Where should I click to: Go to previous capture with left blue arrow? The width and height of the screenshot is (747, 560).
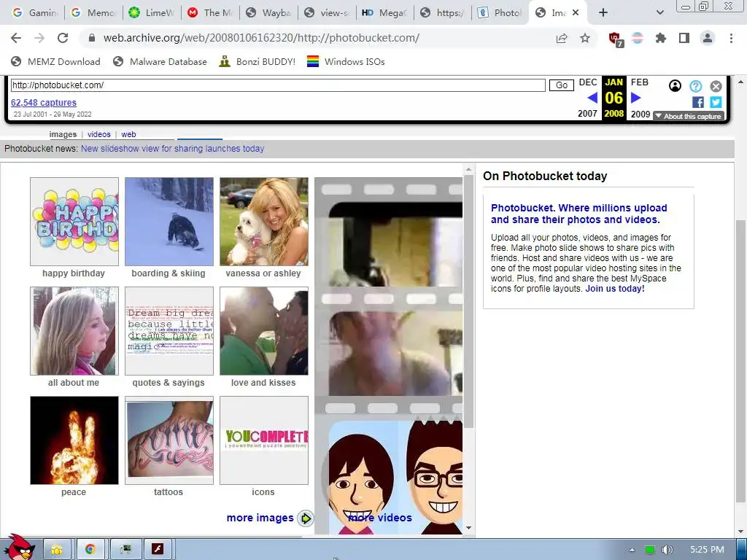tap(592, 98)
